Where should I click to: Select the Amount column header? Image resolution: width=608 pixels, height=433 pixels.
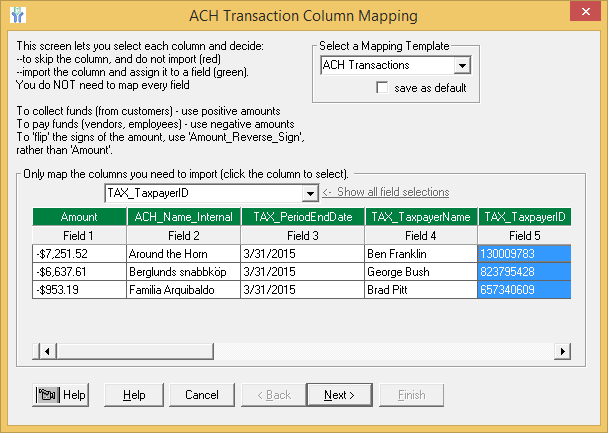(x=78, y=217)
